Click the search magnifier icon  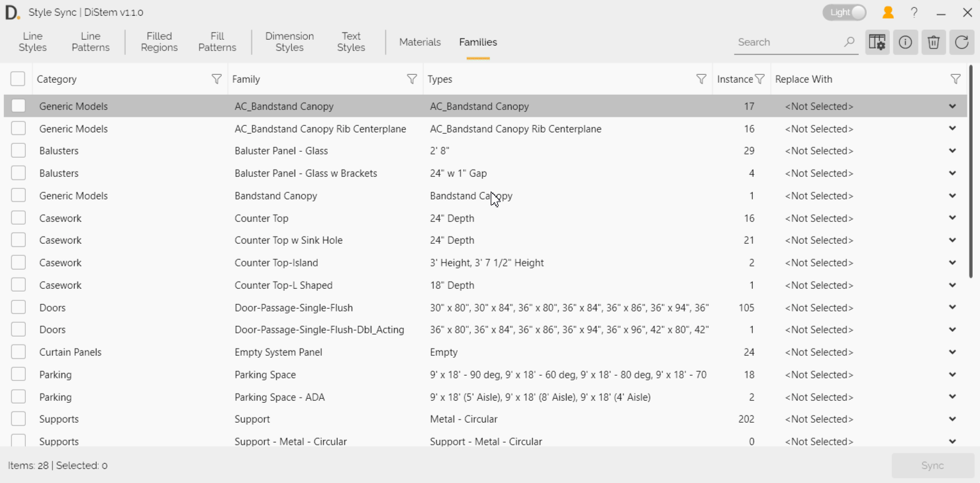[849, 42]
